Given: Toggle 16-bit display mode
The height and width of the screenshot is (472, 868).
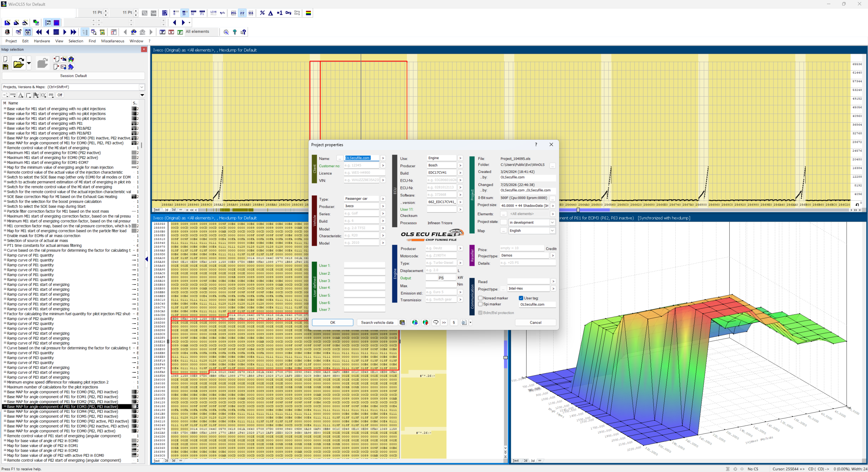Looking at the screenshot, I should tap(184, 13).
